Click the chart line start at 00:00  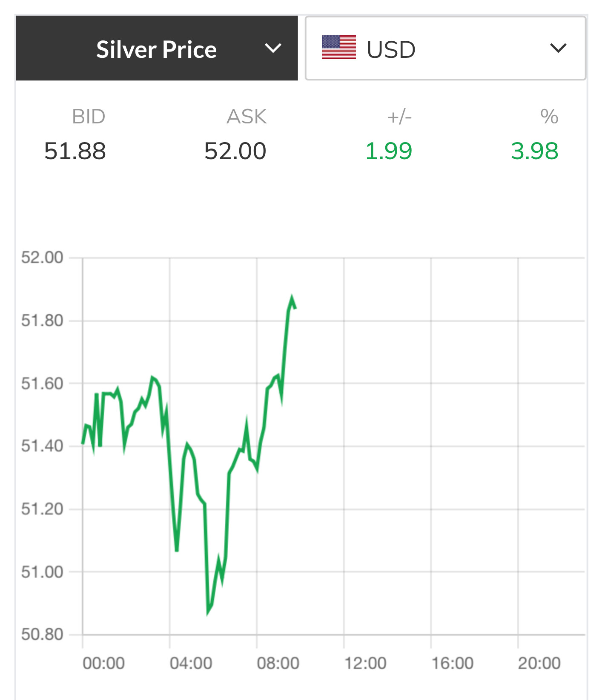click(x=83, y=443)
